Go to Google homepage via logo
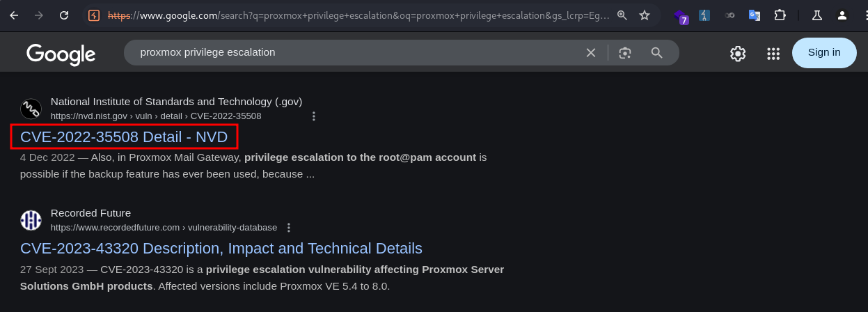868x312 pixels. [x=61, y=54]
